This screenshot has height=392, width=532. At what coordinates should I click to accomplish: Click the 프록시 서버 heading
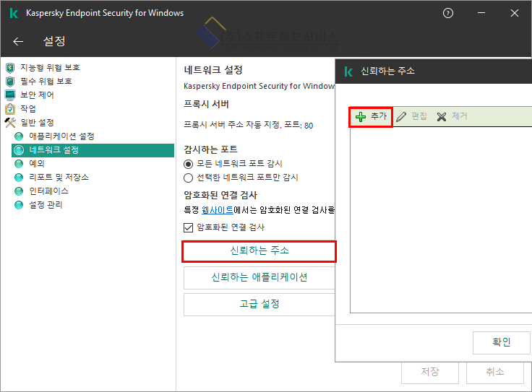click(206, 104)
